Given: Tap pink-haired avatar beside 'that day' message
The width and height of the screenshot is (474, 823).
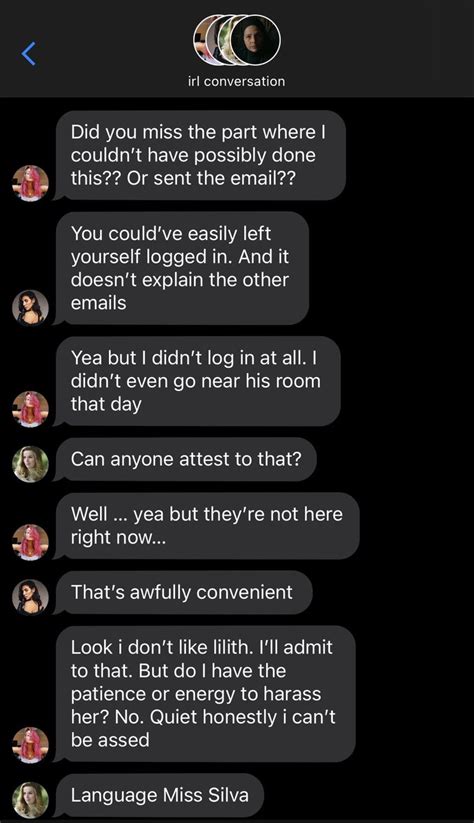Looking at the screenshot, I should (x=30, y=409).
